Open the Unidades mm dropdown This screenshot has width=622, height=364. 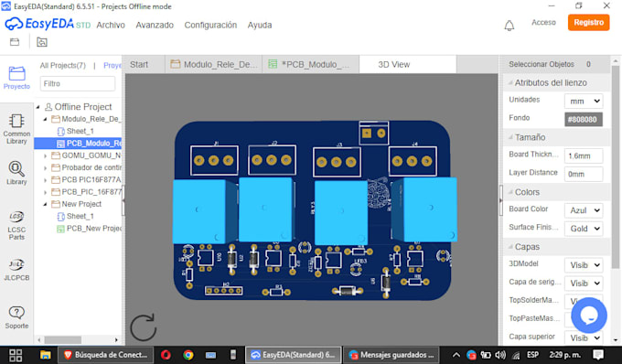[584, 102]
